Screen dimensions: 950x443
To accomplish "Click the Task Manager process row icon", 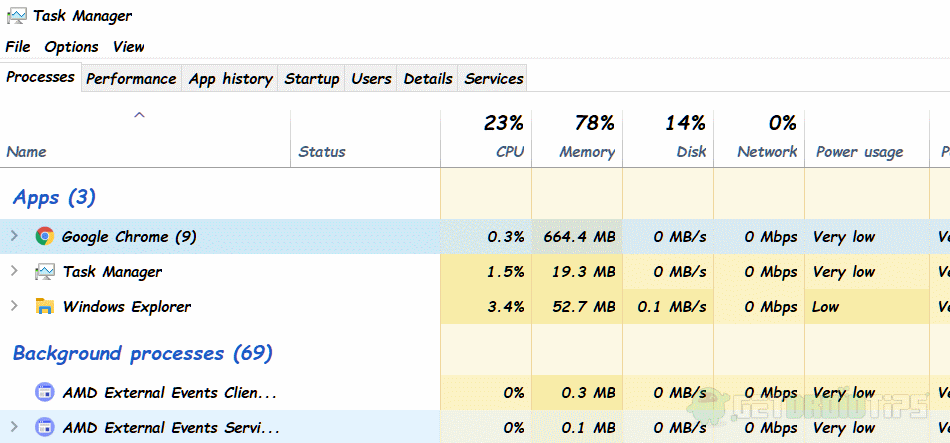I will click(x=44, y=272).
